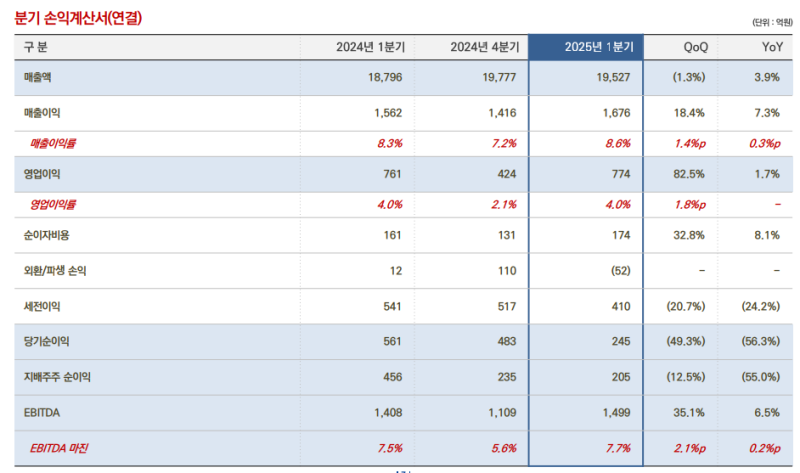800x473 pixels.
Task: Click the 매출이익 row label
Action: click(42, 113)
